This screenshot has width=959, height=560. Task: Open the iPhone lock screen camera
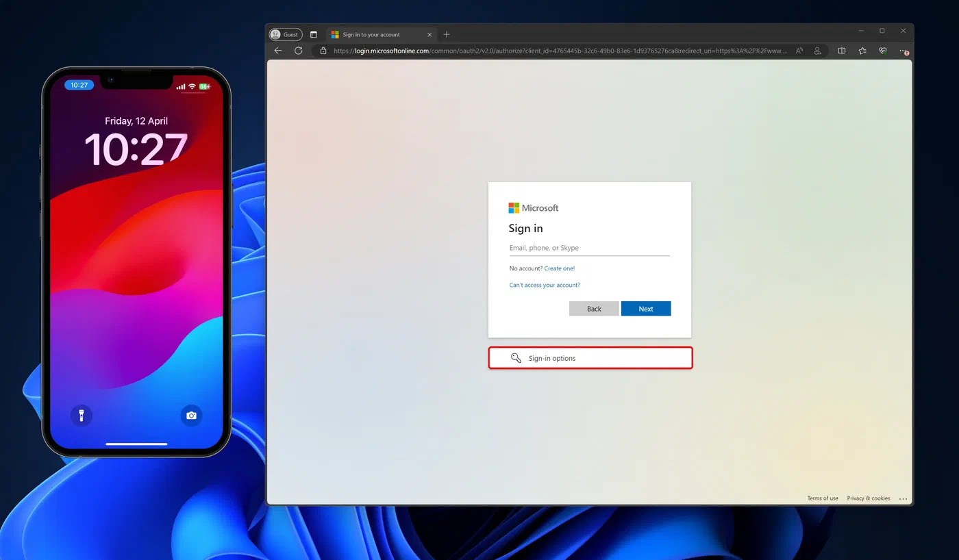click(x=192, y=415)
